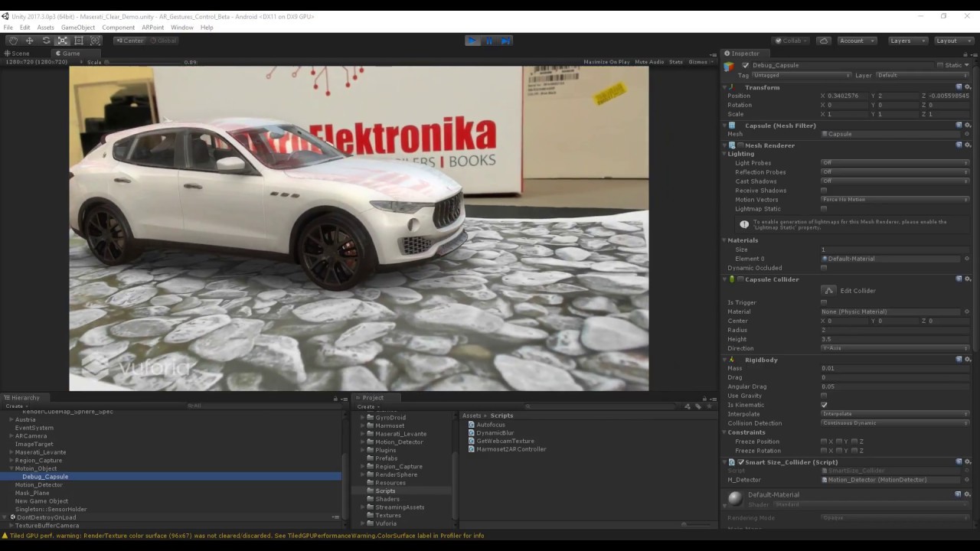Open Direction dropdown showing Y-Axis
Image resolution: width=980 pixels, height=551 pixels.
point(895,348)
